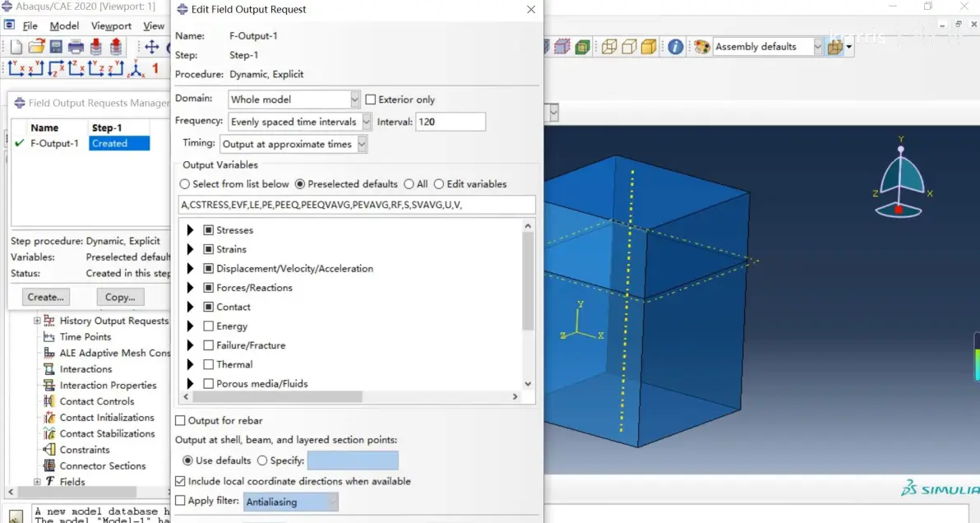This screenshot has height=523, width=980.
Task: Click the variable list horizontal scrollbar thumb
Action: (278, 397)
